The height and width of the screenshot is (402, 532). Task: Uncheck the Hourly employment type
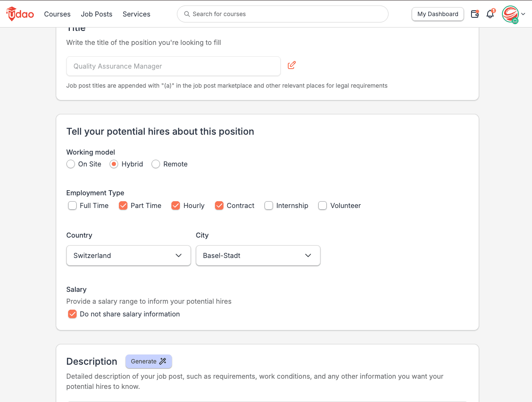(x=176, y=205)
